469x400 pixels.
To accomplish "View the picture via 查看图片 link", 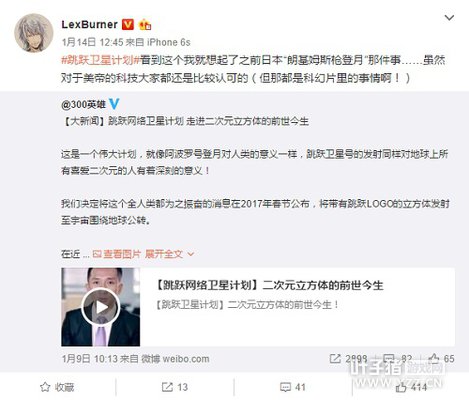I will tap(117, 254).
